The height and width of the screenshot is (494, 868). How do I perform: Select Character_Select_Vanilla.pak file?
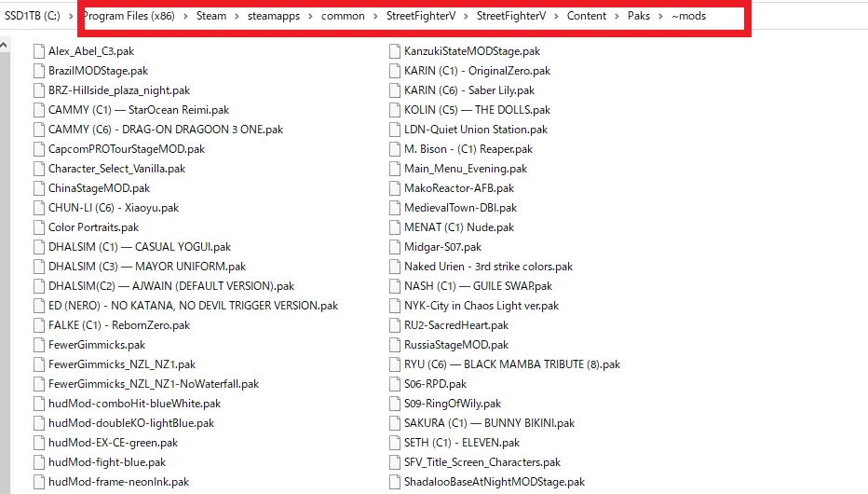click(109, 169)
